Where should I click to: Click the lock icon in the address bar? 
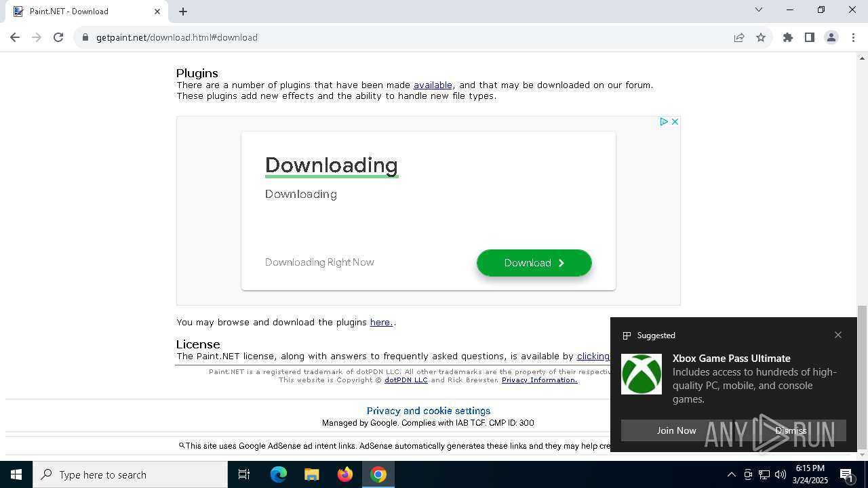(85, 37)
